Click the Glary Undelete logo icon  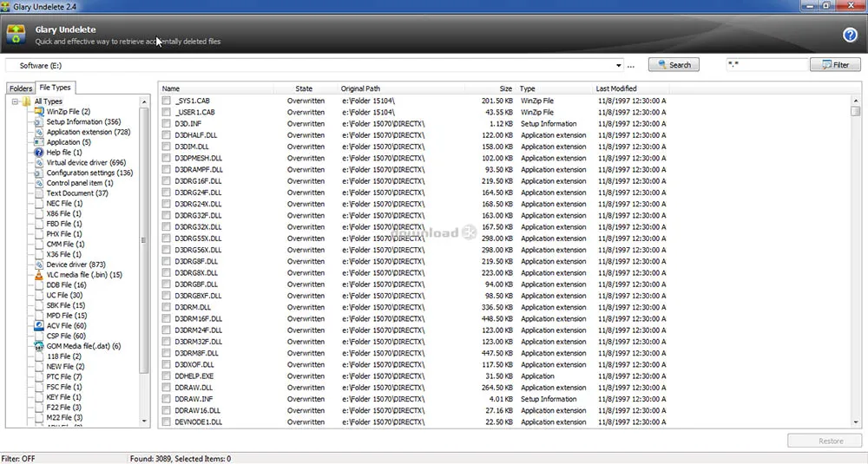(16, 35)
